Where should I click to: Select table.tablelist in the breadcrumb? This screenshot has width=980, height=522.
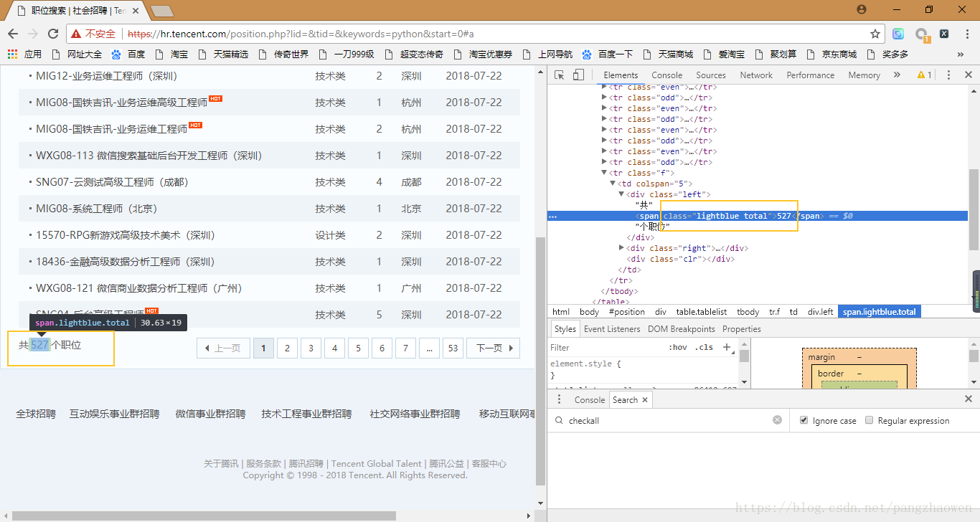coord(701,312)
